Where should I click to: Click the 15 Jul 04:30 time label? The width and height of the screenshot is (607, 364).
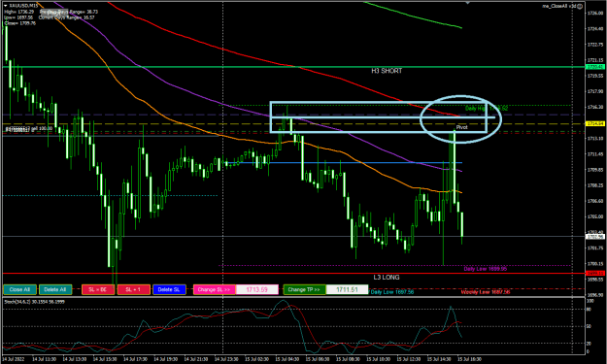tap(287, 359)
